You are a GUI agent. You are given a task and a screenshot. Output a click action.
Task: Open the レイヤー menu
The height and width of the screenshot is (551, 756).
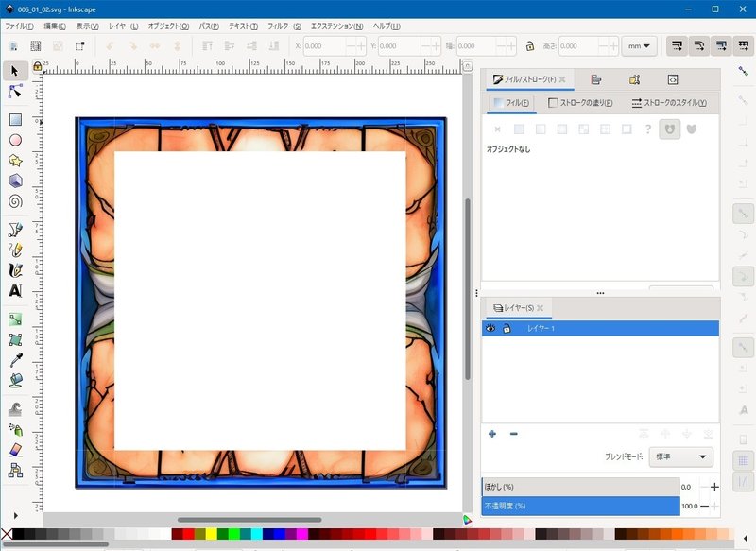click(x=124, y=26)
